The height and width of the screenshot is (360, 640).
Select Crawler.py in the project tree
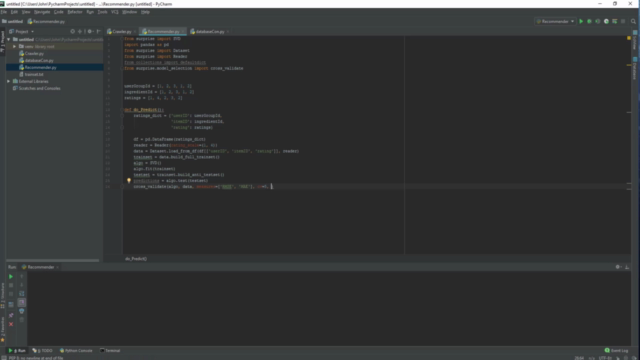click(34, 53)
